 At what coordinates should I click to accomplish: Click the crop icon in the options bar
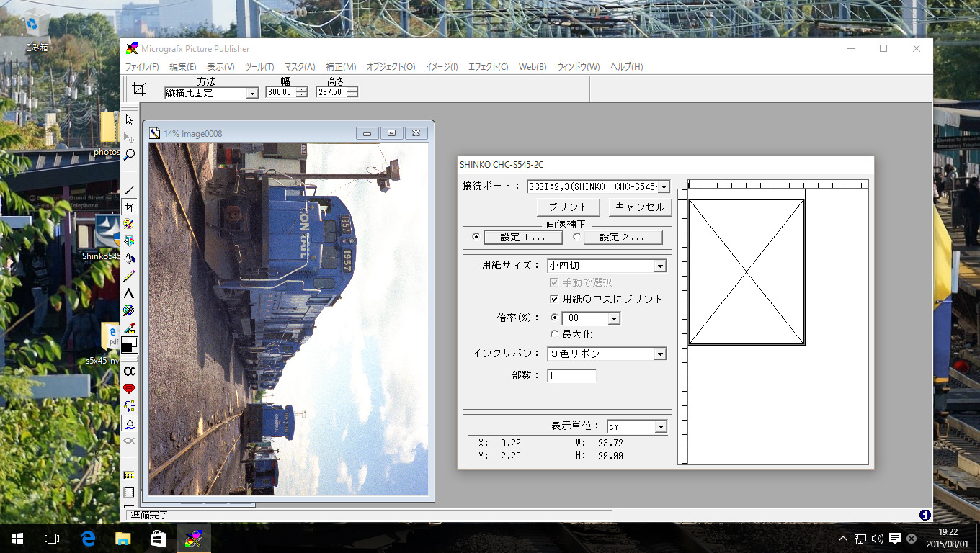[x=139, y=89]
